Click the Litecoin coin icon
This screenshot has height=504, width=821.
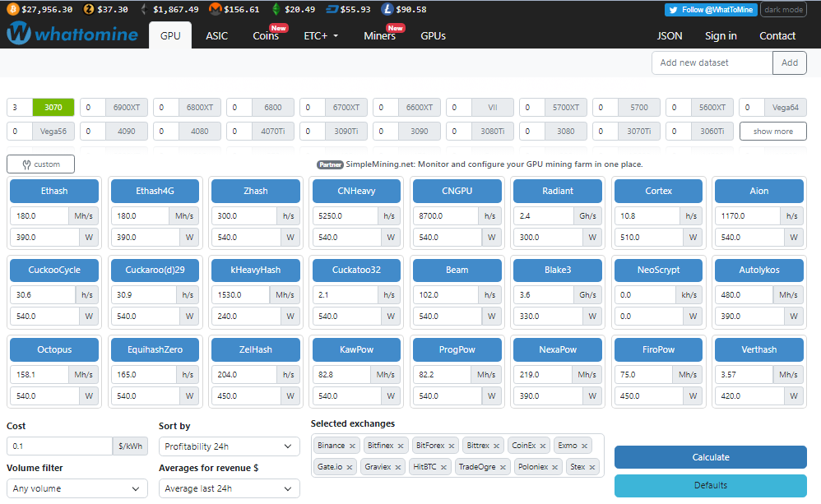[x=387, y=9]
